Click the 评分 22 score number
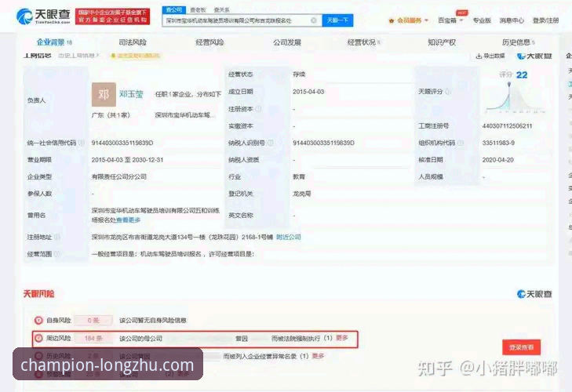This screenshot has height=392, width=572. [522, 75]
